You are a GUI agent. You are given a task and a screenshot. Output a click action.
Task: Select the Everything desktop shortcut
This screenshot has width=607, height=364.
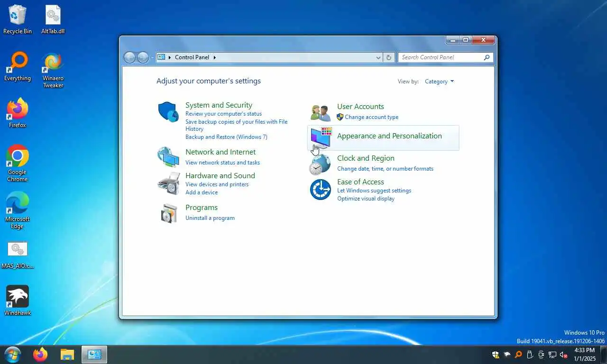tap(18, 67)
